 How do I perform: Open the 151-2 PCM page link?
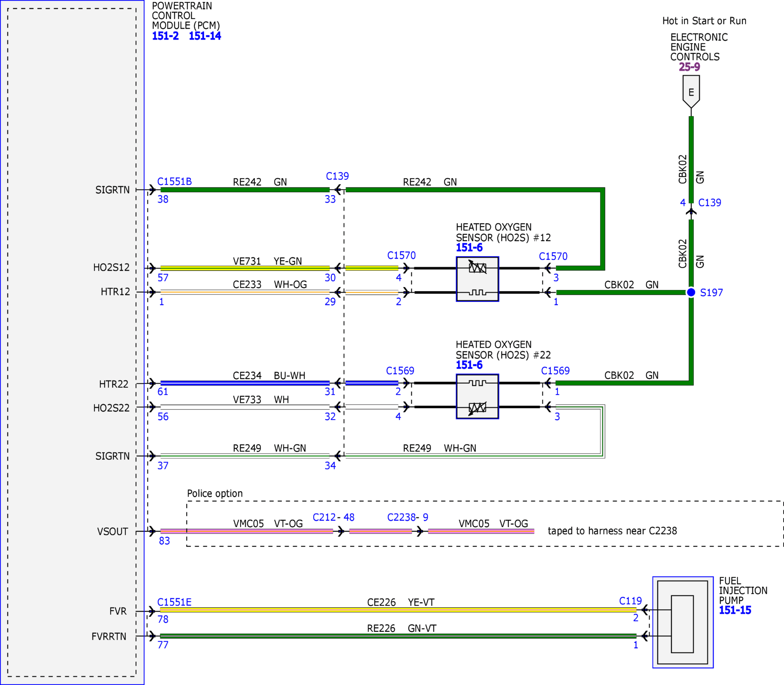tap(165, 36)
